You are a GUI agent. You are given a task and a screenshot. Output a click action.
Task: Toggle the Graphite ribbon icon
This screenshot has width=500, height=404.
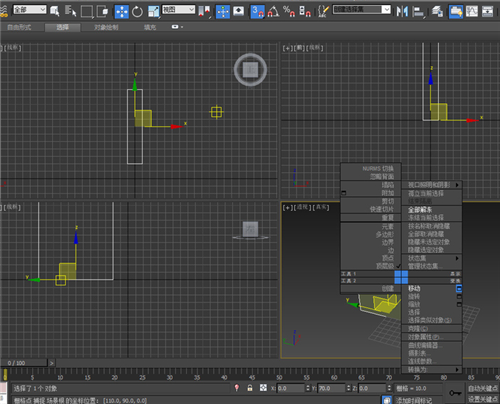[456, 11]
